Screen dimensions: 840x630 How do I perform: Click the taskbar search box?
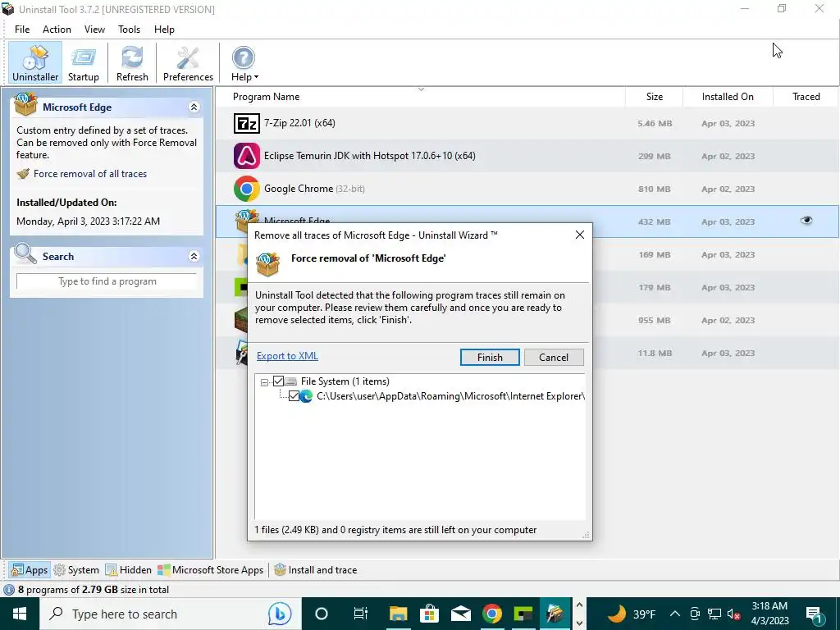[x=171, y=614]
